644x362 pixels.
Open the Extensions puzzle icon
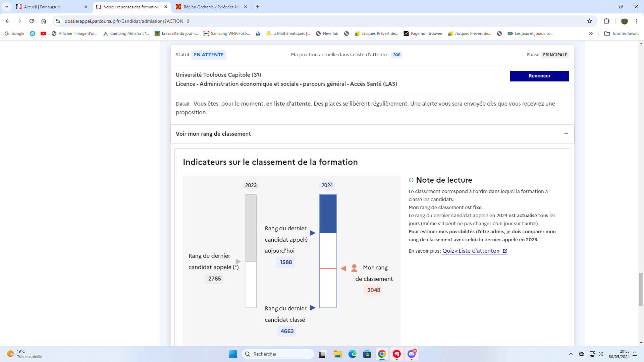pos(606,21)
